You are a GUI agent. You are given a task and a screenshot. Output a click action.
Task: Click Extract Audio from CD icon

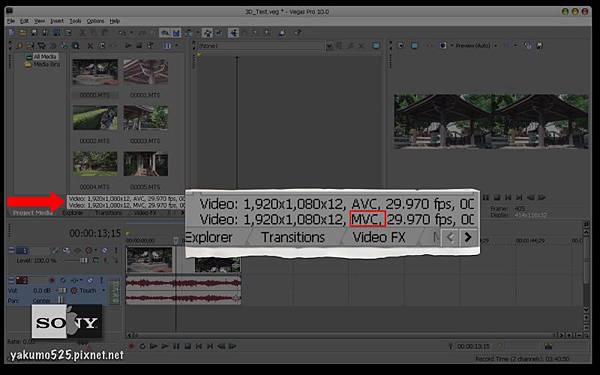coord(52,46)
